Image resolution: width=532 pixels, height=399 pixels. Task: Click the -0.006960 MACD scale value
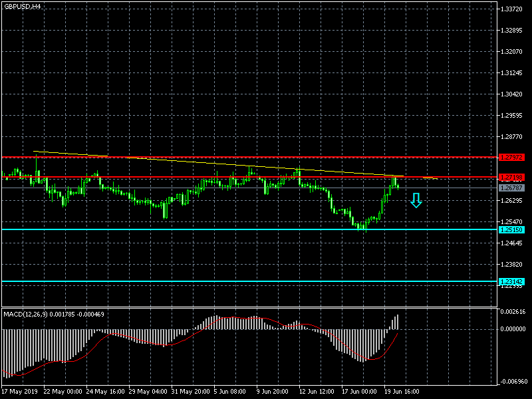[x=513, y=382]
